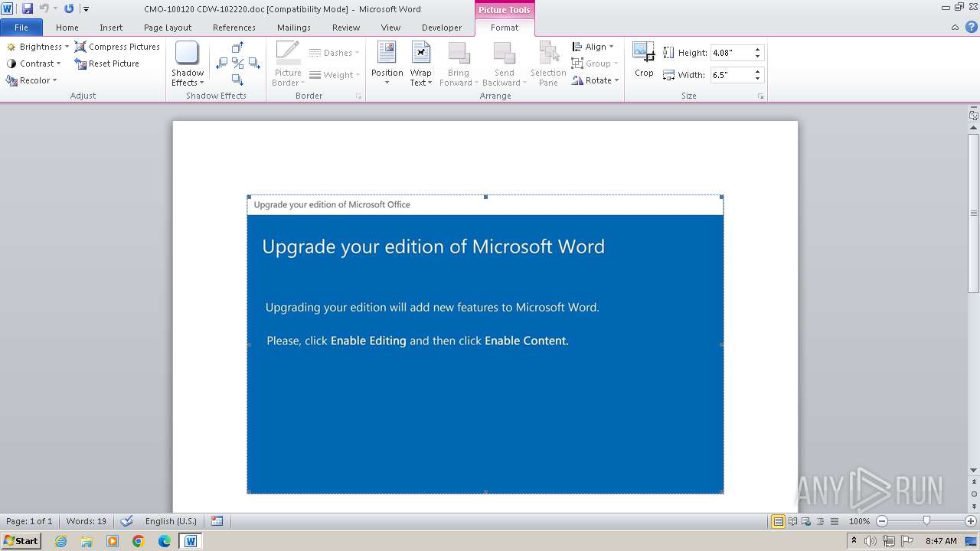This screenshot has height=551, width=980.
Task: Open the Mailings tab
Action: coord(294,28)
